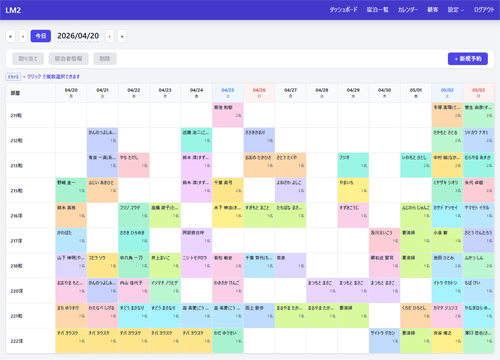500x360 pixels.
Task: Select 要清掃 block in room 217
Action: click(x=416, y=240)
